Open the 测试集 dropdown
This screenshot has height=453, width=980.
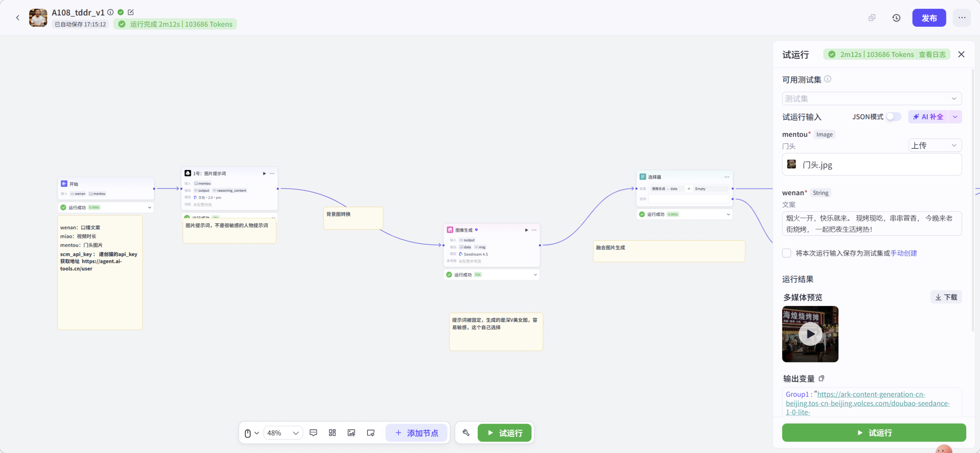[872, 99]
